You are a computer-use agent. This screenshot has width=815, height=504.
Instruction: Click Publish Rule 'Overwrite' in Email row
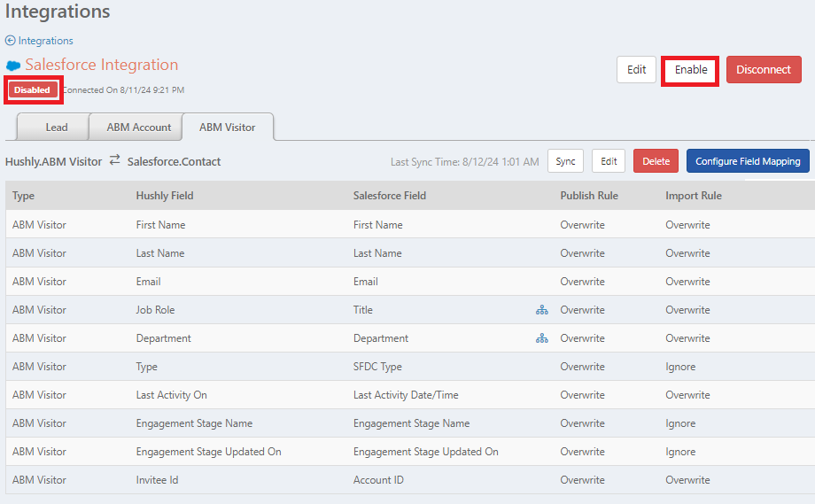click(583, 282)
